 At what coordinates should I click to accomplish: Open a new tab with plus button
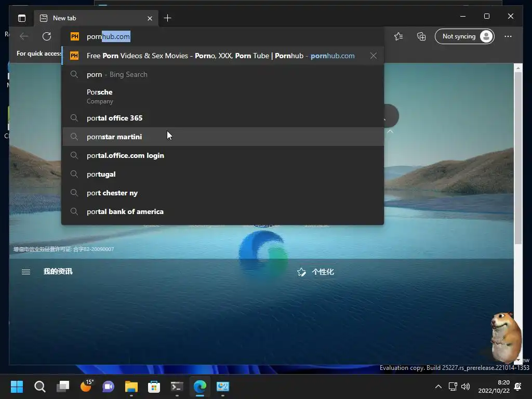168,18
